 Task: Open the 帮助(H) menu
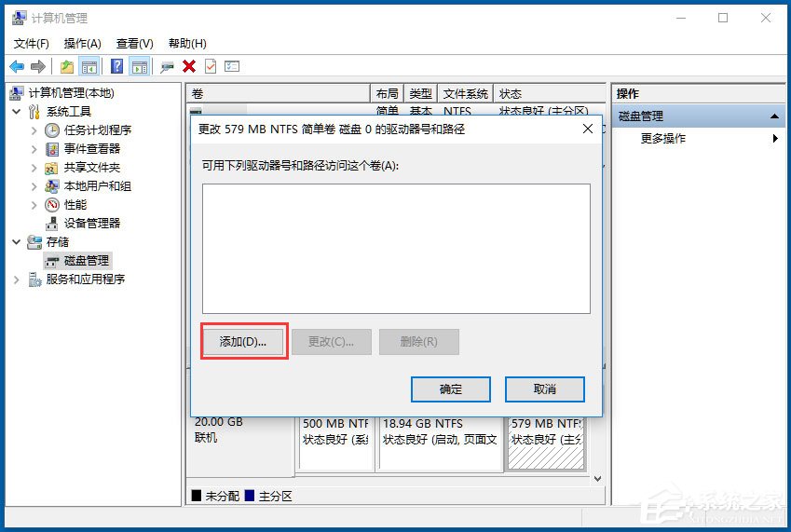click(187, 44)
